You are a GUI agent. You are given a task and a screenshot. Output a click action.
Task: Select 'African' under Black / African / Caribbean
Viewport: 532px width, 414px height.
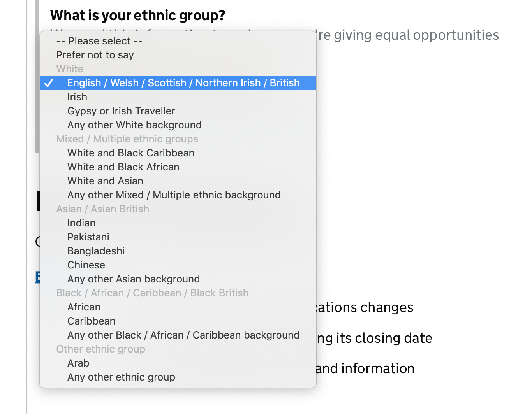tap(84, 307)
